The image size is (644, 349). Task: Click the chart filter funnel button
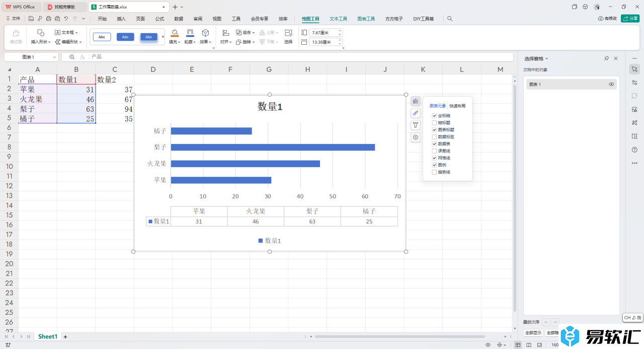click(x=416, y=125)
